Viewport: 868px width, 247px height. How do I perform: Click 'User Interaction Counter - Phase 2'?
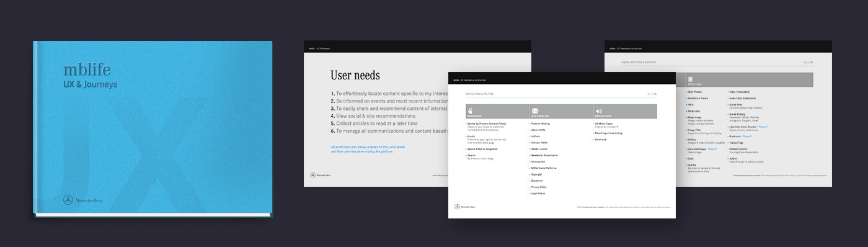749,127
